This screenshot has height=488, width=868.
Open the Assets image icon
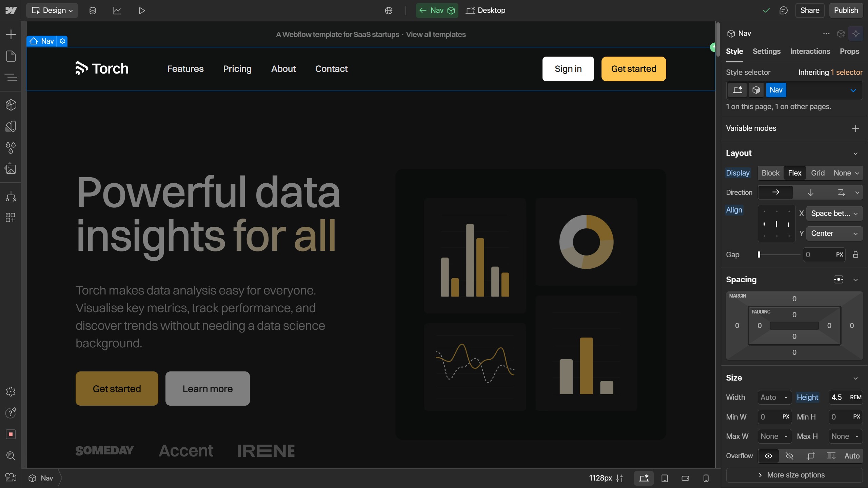(x=11, y=169)
